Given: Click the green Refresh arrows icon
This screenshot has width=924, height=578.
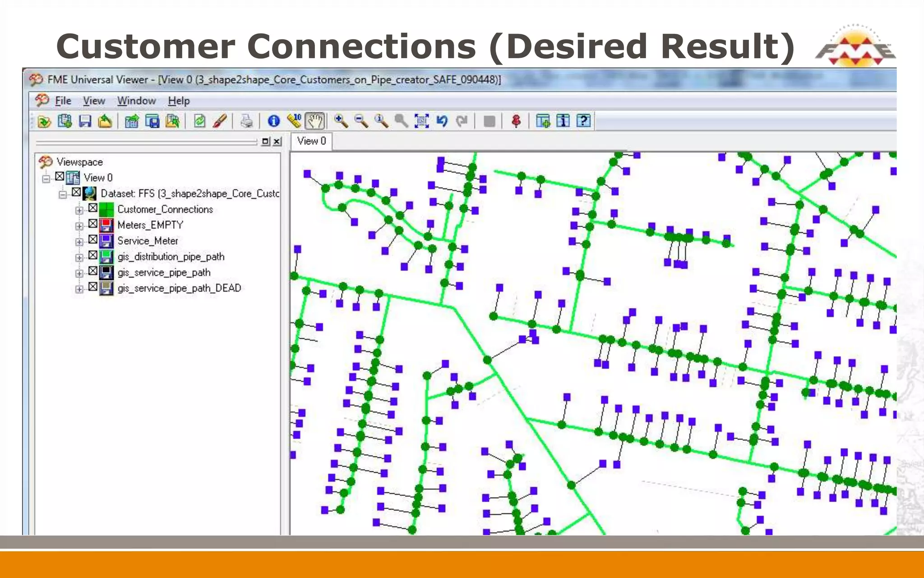Looking at the screenshot, I should pos(199,121).
